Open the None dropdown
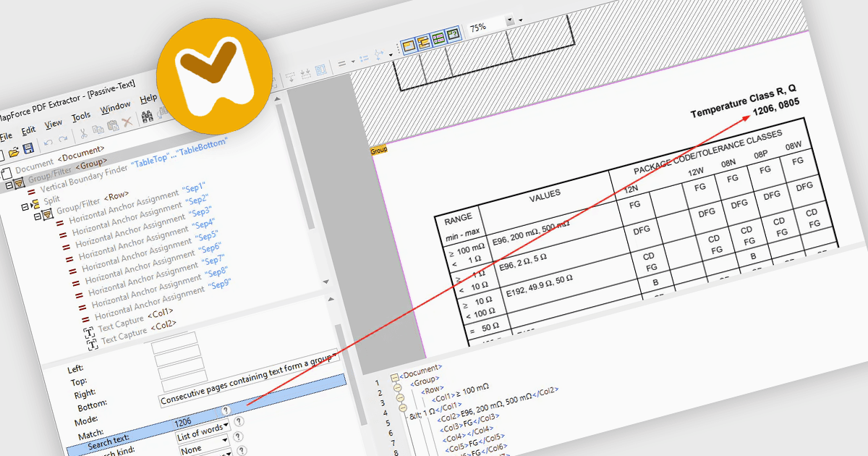868x456 pixels. click(x=205, y=447)
